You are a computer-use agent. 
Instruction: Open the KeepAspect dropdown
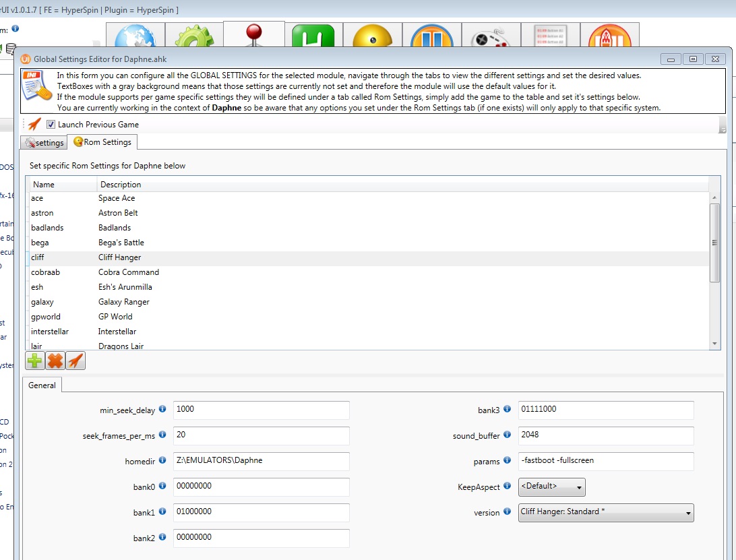551,487
